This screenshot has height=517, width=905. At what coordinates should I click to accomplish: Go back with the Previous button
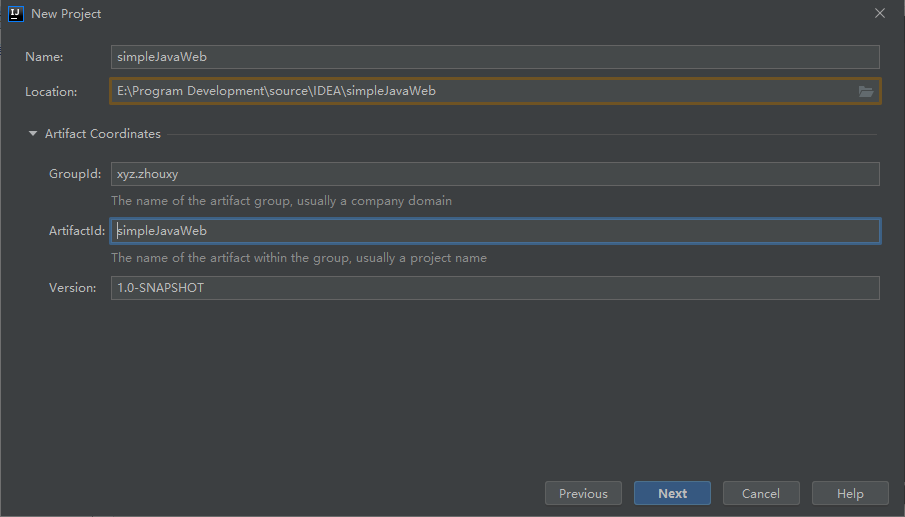[x=583, y=493]
